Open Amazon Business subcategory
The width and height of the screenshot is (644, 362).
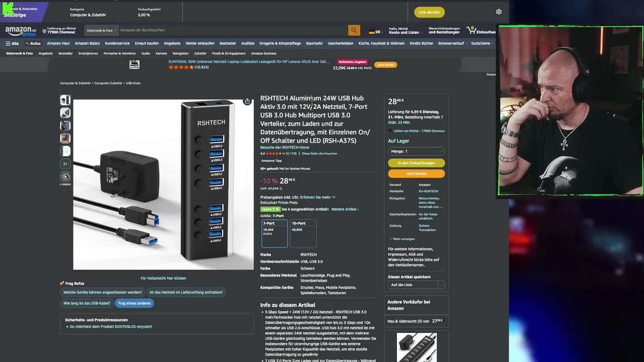coord(264,53)
